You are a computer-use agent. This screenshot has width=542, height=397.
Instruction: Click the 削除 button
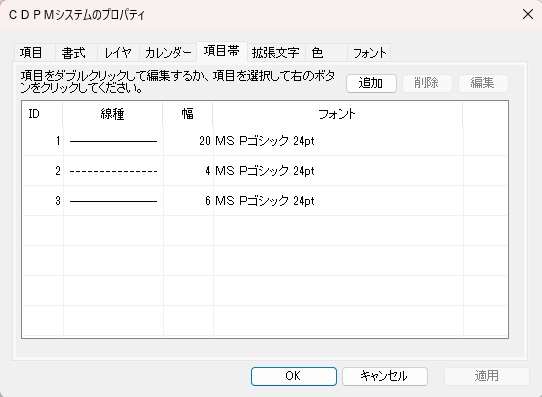click(427, 83)
